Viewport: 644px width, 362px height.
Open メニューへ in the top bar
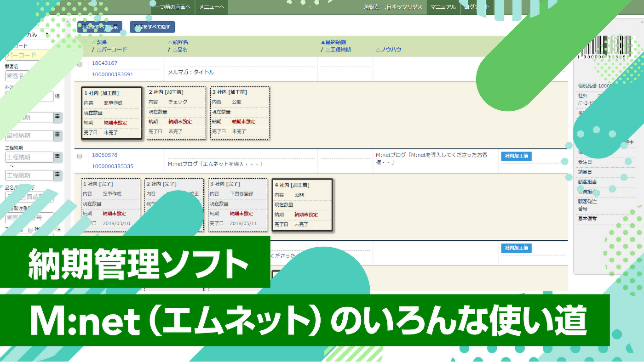click(212, 7)
